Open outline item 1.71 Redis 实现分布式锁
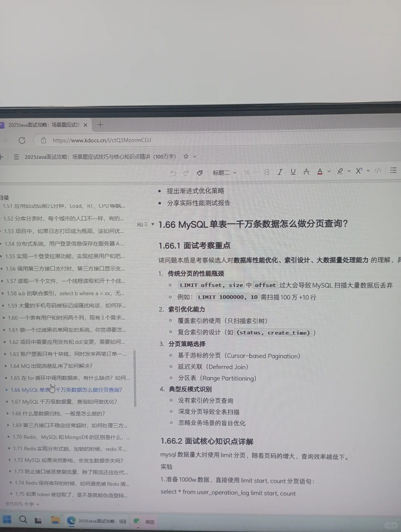This screenshot has width=401, height=532. 70,449
